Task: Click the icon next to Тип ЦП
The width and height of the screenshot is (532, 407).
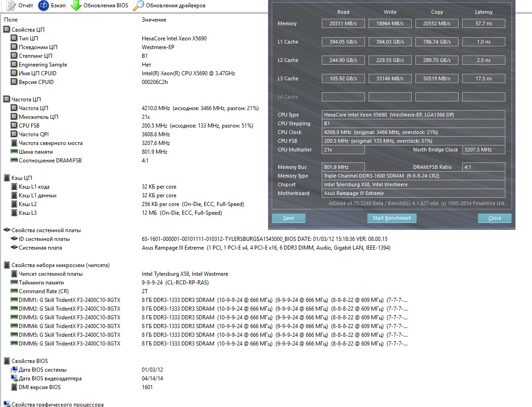Action: pyautogui.click(x=14, y=38)
